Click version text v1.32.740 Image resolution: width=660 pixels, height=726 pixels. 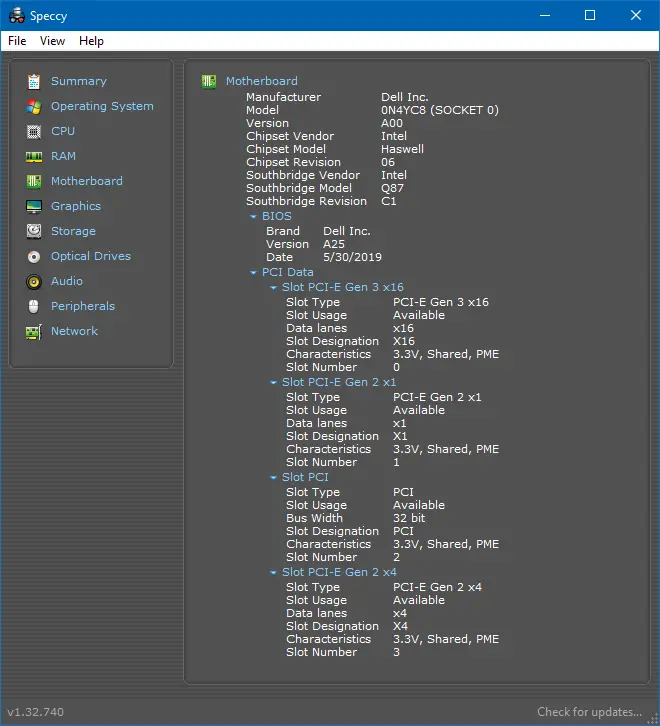pyautogui.click(x=36, y=712)
